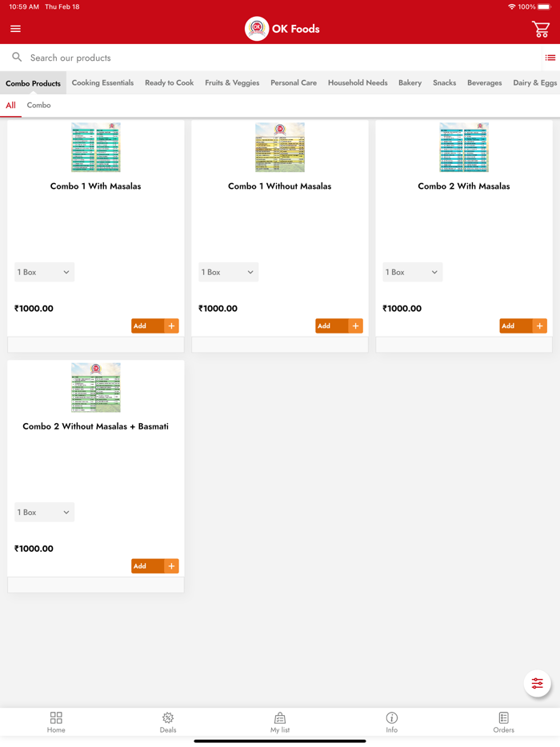Tap Combo 1 Without Masalas title

pyautogui.click(x=280, y=186)
